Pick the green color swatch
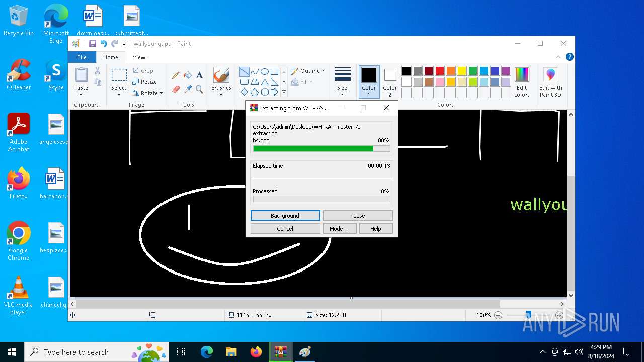The image size is (644, 362). point(473,71)
